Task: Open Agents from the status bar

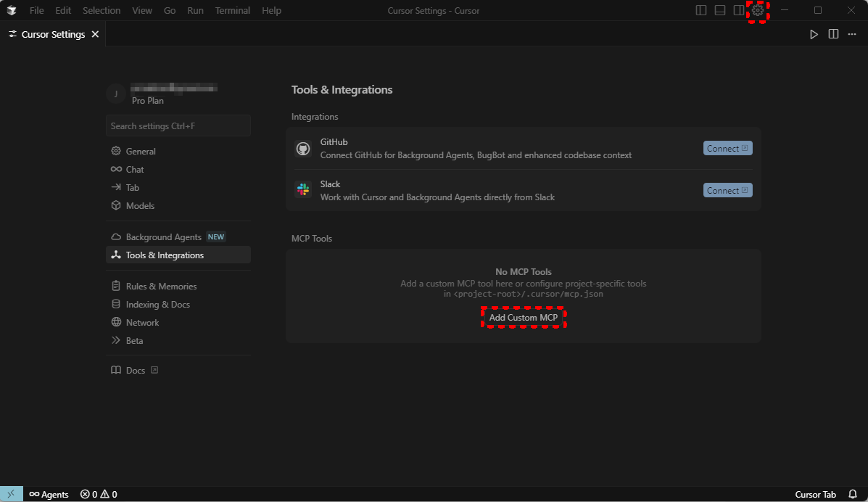Action: [49, 494]
